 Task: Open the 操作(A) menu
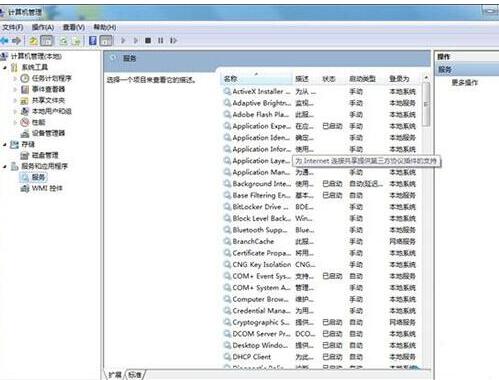(43, 27)
